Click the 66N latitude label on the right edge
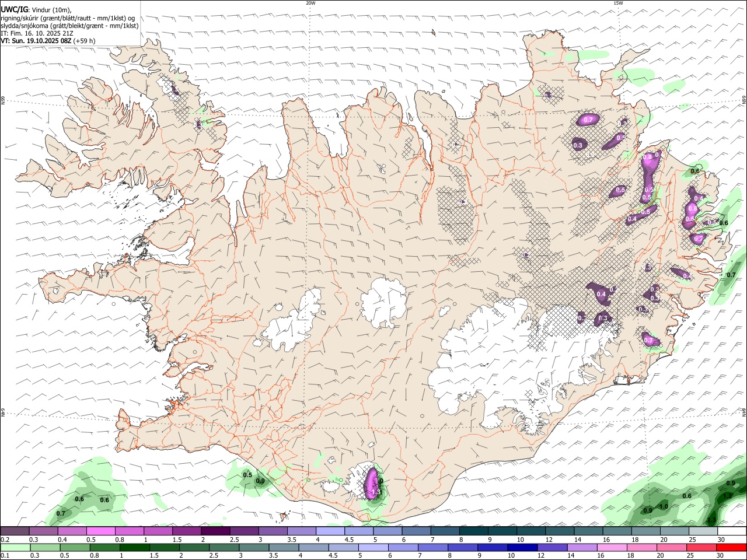The height and width of the screenshot is (560, 747). click(744, 100)
